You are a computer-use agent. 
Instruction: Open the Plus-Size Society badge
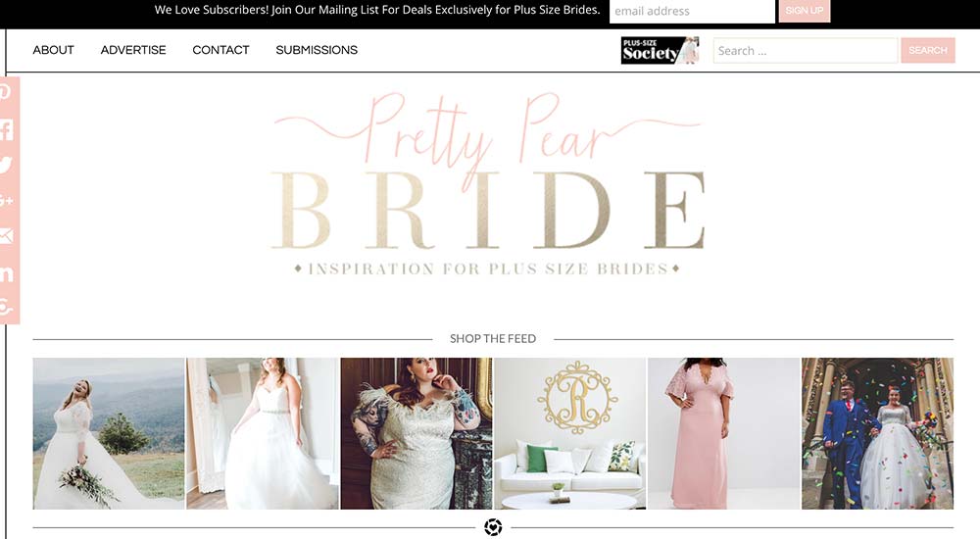click(660, 51)
